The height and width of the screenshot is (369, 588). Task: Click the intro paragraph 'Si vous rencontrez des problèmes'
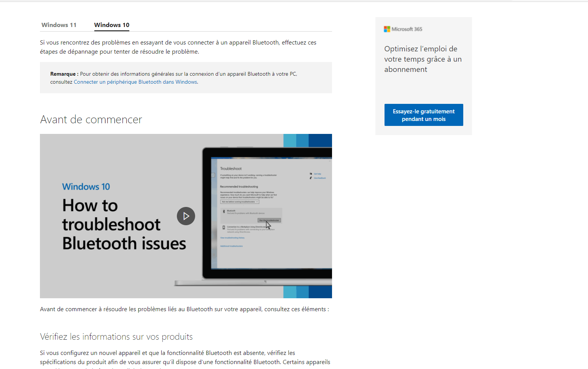tap(178, 47)
